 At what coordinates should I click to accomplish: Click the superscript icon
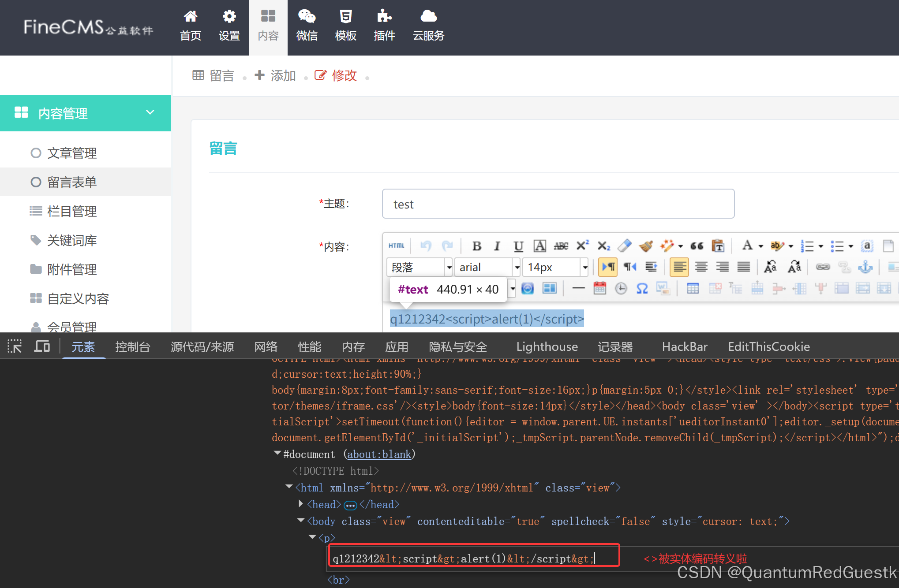(x=582, y=246)
